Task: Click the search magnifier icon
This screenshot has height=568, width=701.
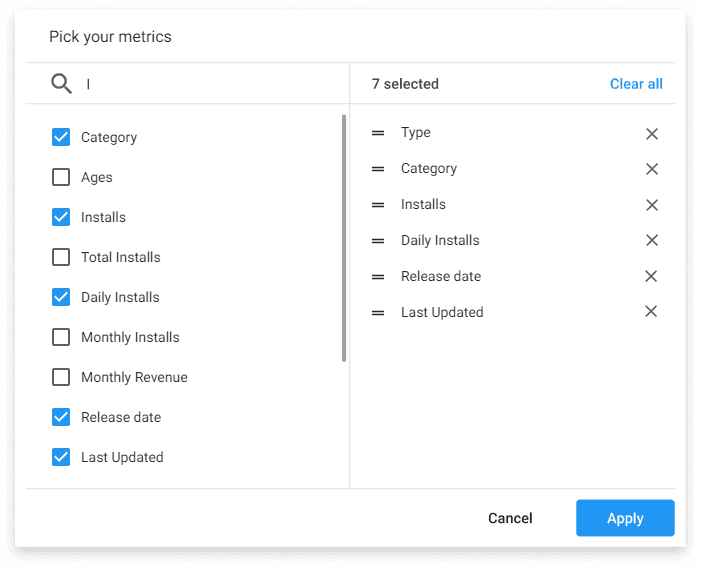Action: tap(61, 84)
